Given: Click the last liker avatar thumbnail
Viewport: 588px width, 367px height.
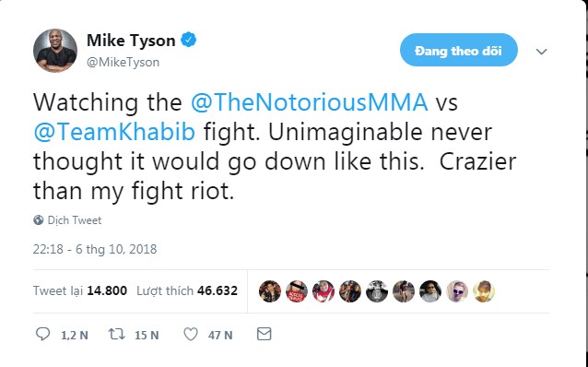Looking at the screenshot, I should coord(484,291).
